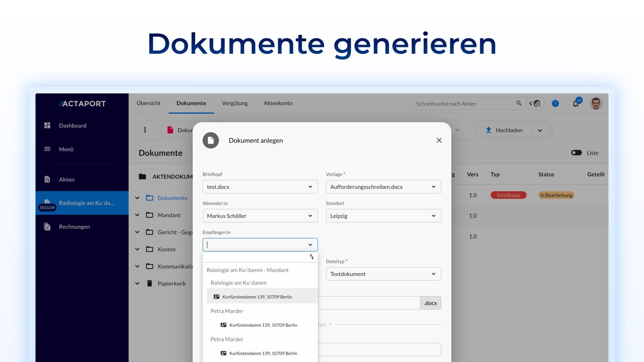Screen dimensions: 644x362
Task: Close the Dokument anlegen dialog
Action: coord(439,140)
